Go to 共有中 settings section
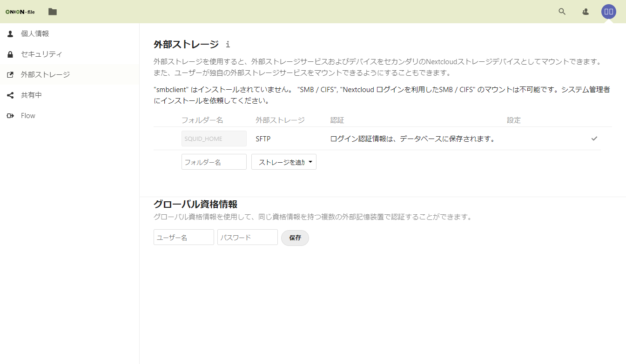626x364 pixels. pos(31,95)
